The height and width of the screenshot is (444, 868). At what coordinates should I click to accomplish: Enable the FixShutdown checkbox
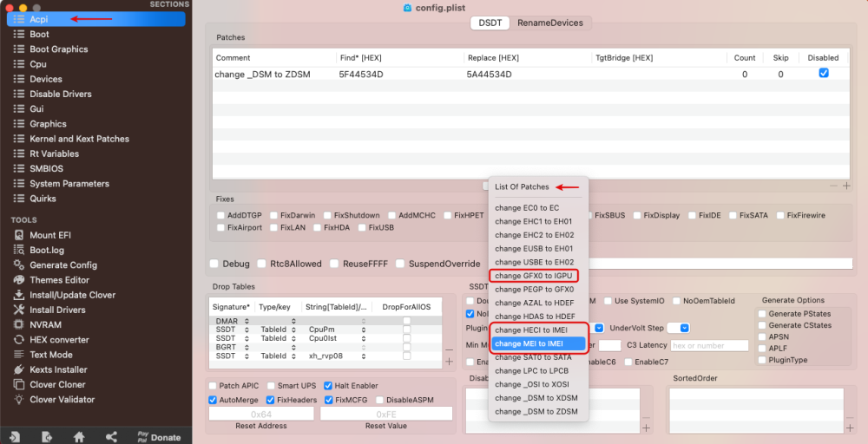point(327,215)
